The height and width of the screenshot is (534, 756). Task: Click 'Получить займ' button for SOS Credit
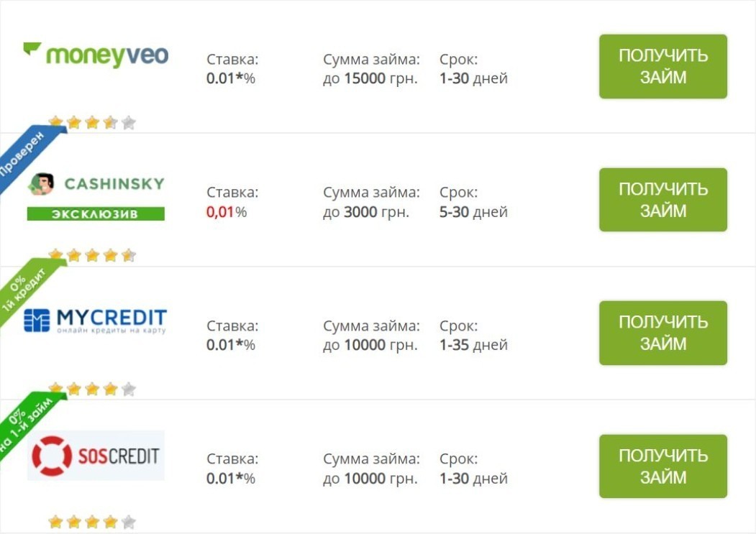point(663,466)
